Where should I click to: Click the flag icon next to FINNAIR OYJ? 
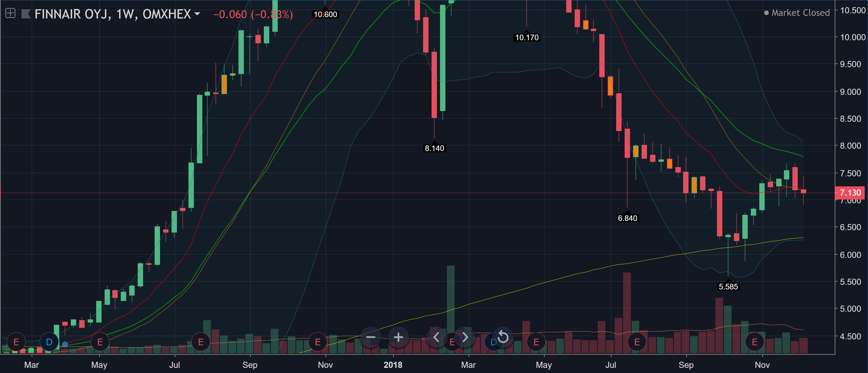click(x=26, y=14)
